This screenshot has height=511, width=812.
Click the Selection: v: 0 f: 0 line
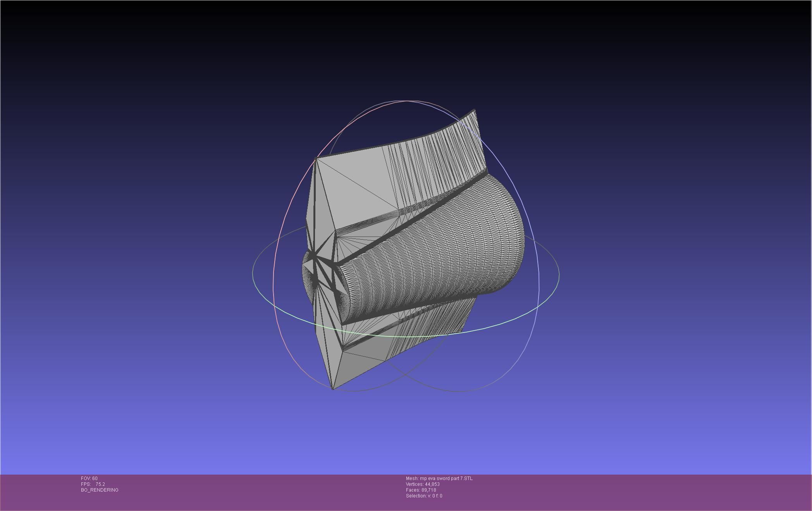click(x=424, y=496)
